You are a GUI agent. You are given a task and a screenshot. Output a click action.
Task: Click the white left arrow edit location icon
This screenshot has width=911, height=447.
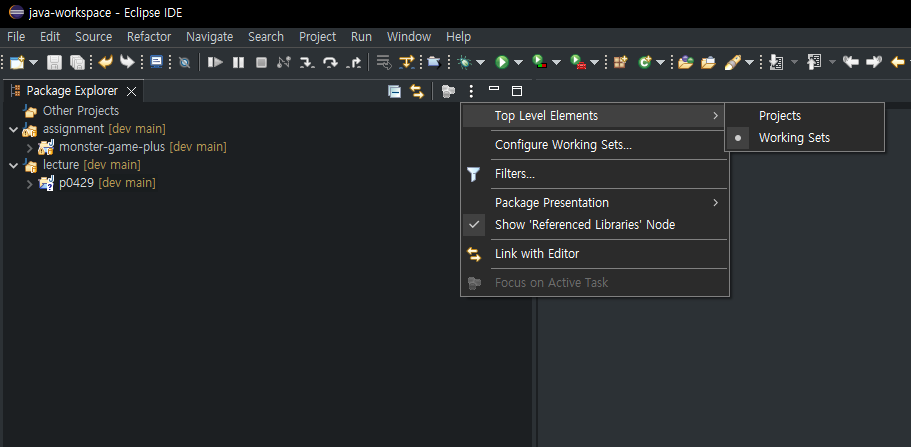[851, 62]
